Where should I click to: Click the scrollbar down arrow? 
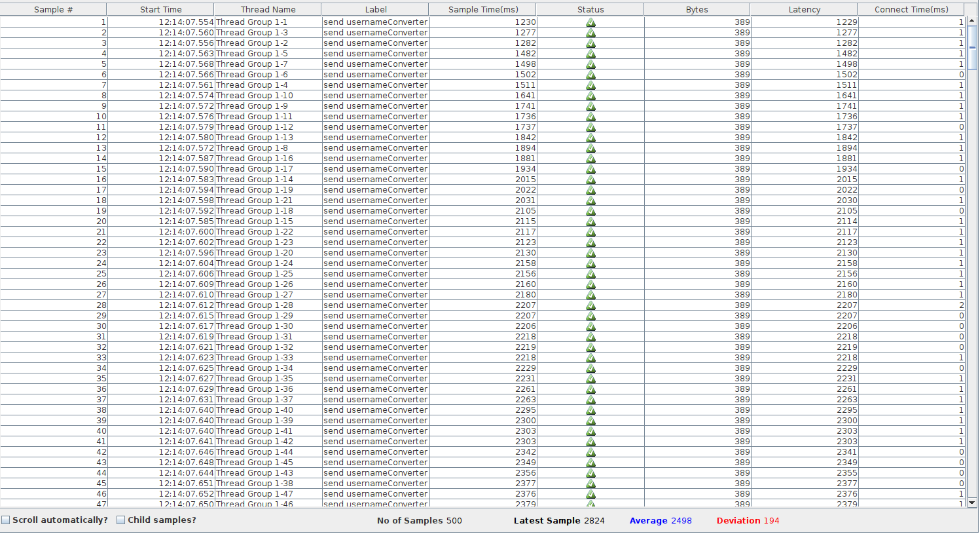[x=972, y=503]
